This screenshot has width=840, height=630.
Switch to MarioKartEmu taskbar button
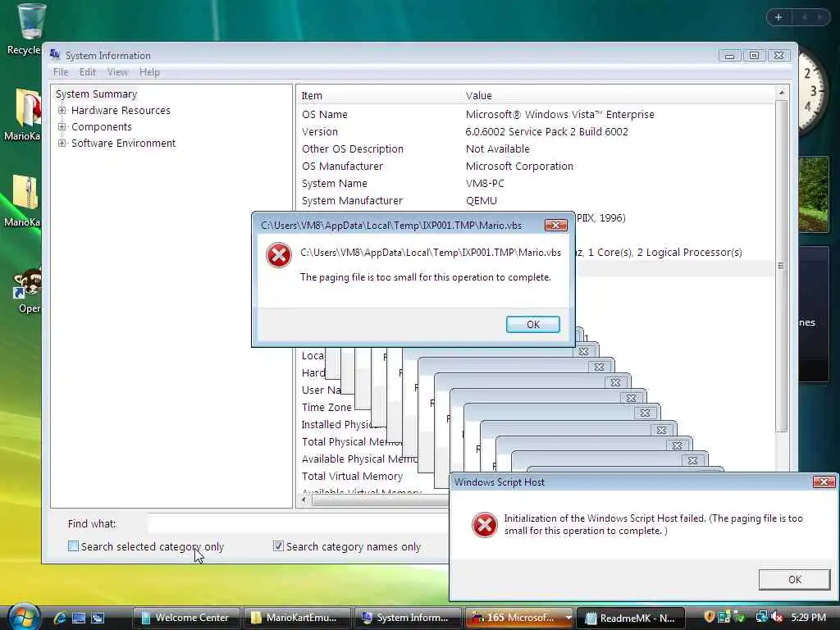tap(297, 618)
